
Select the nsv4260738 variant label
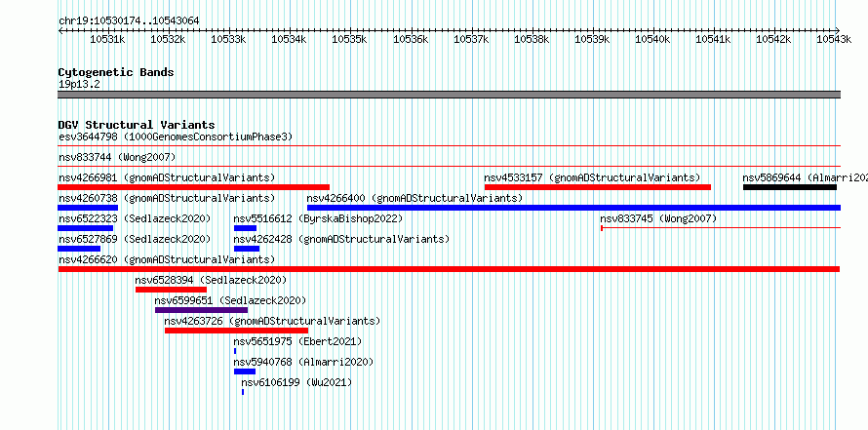(167, 198)
